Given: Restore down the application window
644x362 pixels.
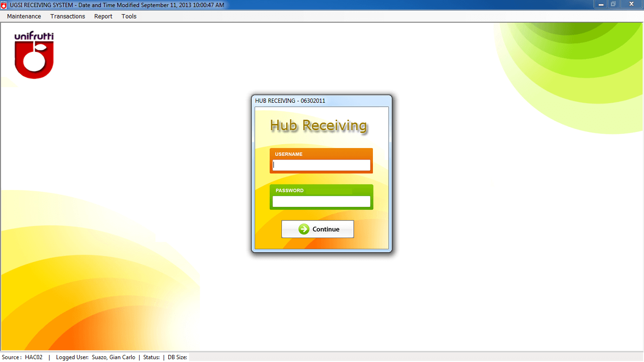Looking at the screenshot, I should pos(613,5).
